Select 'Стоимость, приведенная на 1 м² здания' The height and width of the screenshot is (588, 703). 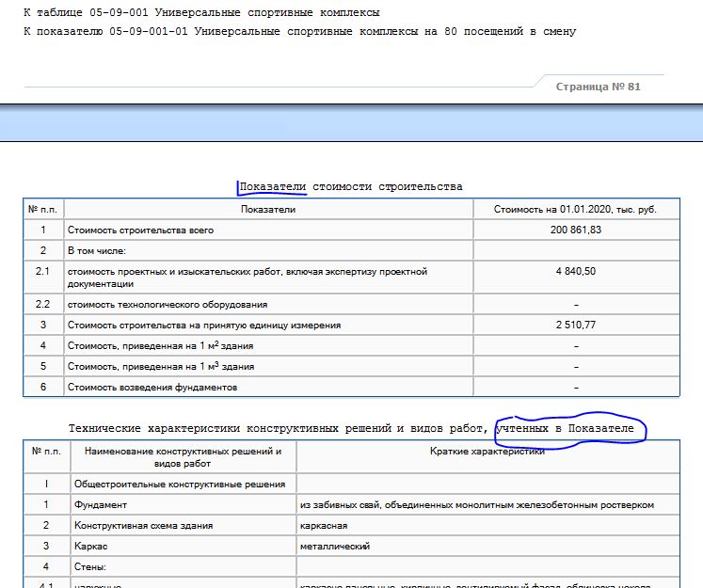point(160,345)
